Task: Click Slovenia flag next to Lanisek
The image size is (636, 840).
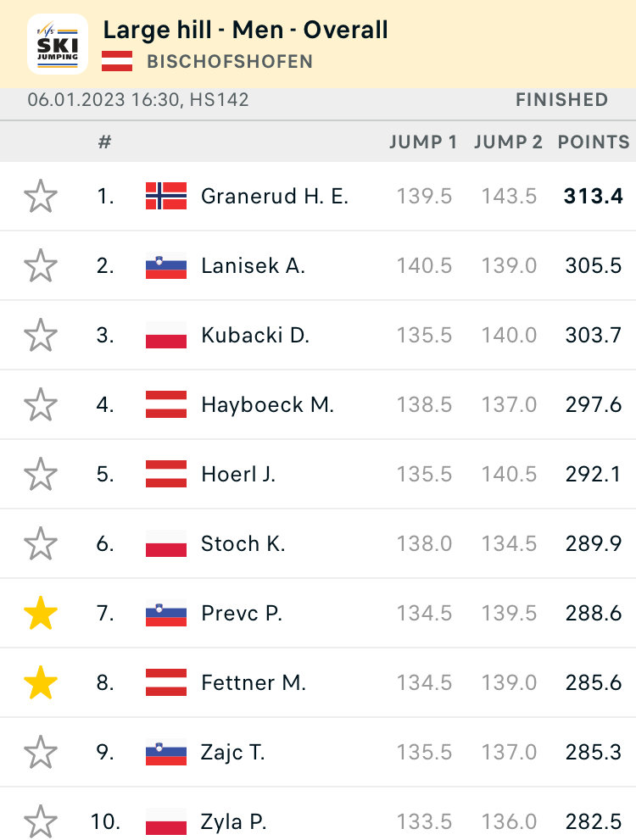Action: coord(166,266)
